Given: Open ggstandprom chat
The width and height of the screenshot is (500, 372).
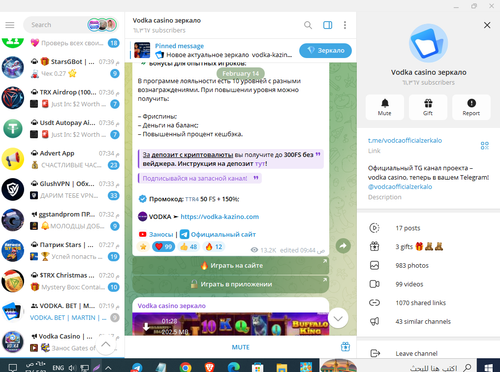Looking at the screenshot, I should click(62, 220).
